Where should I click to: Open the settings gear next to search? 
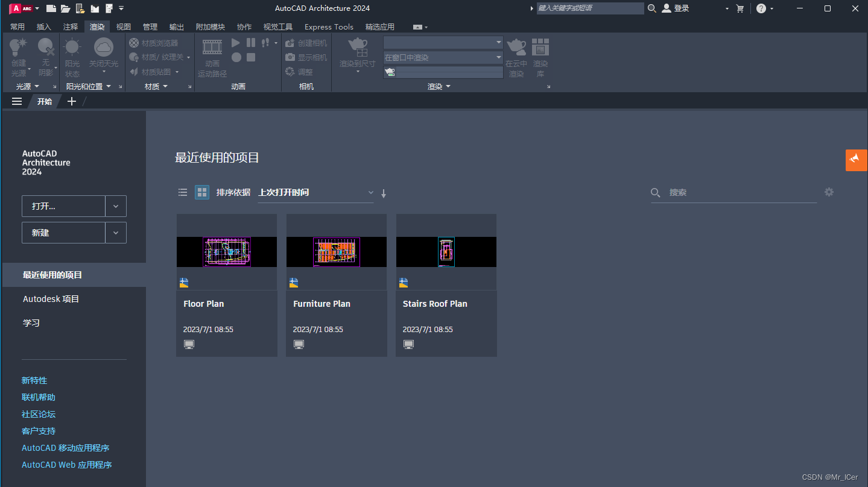[829, 192]
